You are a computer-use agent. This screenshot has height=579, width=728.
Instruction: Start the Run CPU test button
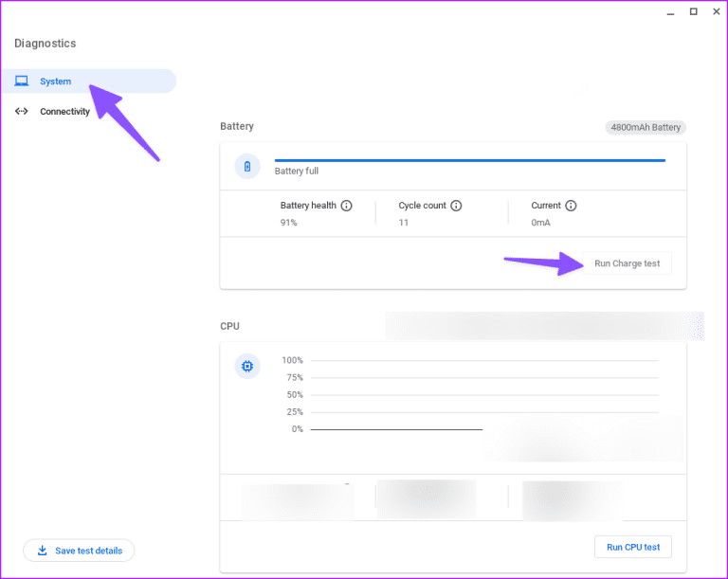[632, 547]
